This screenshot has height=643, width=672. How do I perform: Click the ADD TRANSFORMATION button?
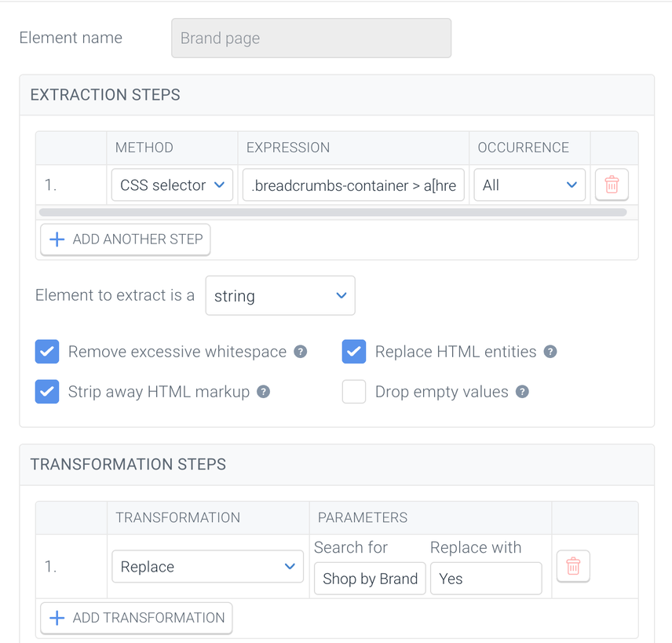[x=136, y=618]
